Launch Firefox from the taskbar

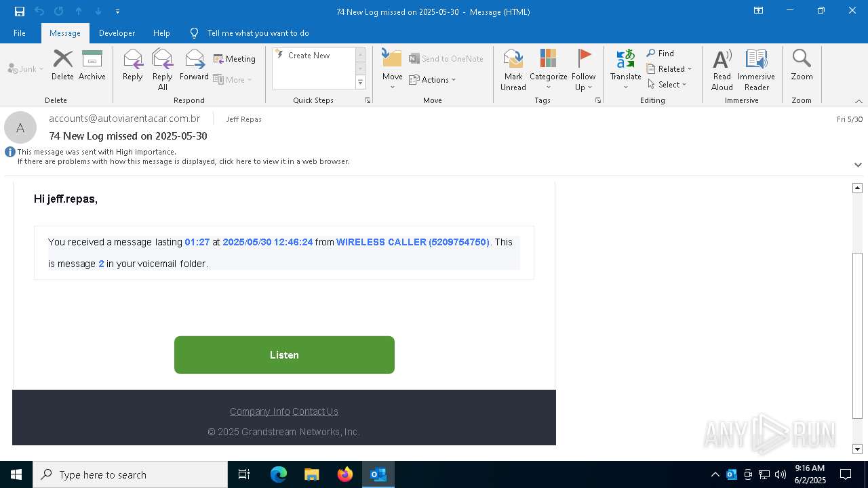(345, 474)
